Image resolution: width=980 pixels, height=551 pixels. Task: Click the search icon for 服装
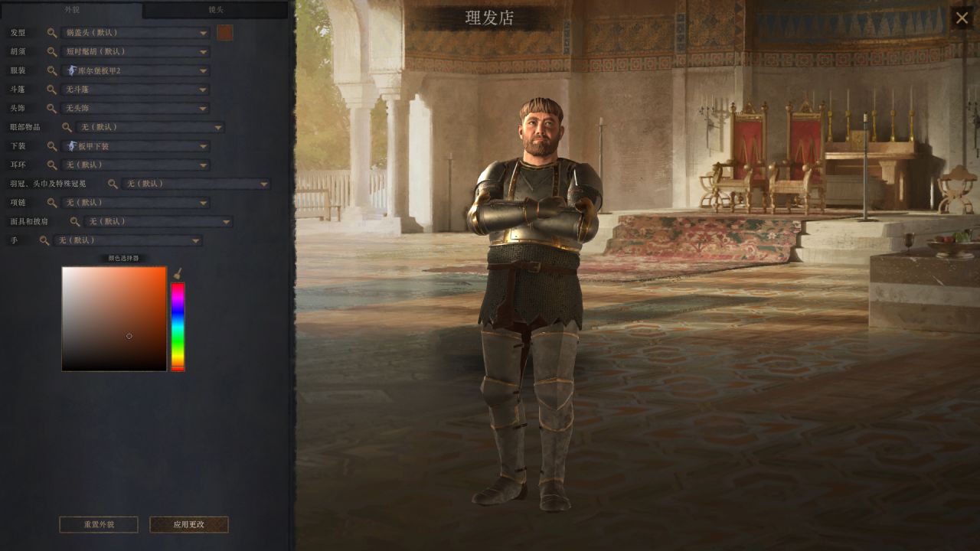coord(52,70)
